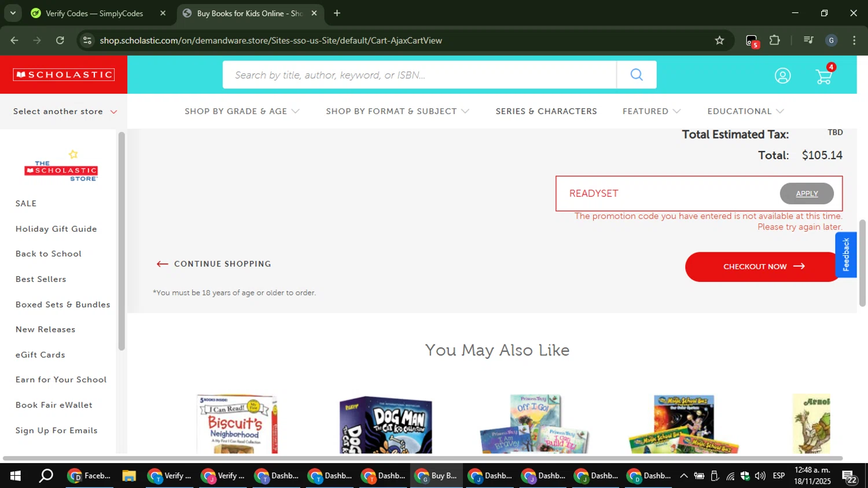The image size is (868, 488).
Task: Reload the page with the refresh icon
Action: click(60, 40)
